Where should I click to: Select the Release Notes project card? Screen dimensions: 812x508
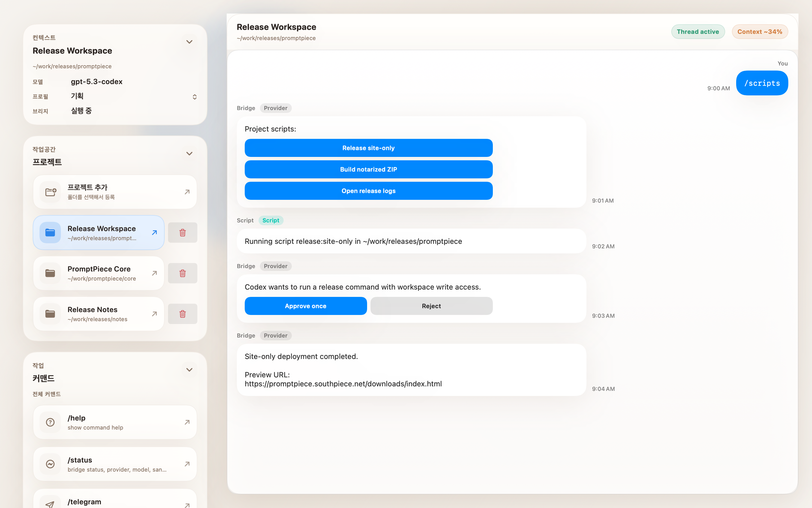[99, 314]
